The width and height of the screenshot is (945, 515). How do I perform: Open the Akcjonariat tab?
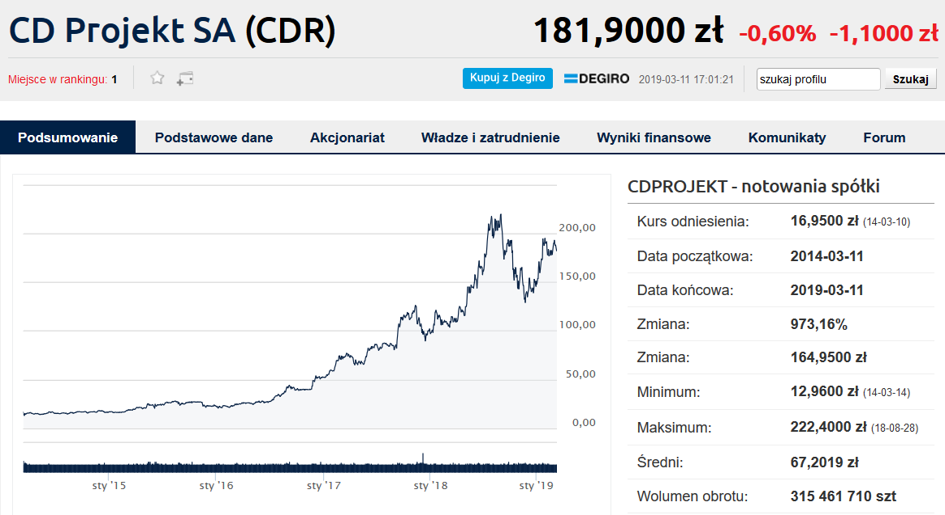(x=347, y=137)
